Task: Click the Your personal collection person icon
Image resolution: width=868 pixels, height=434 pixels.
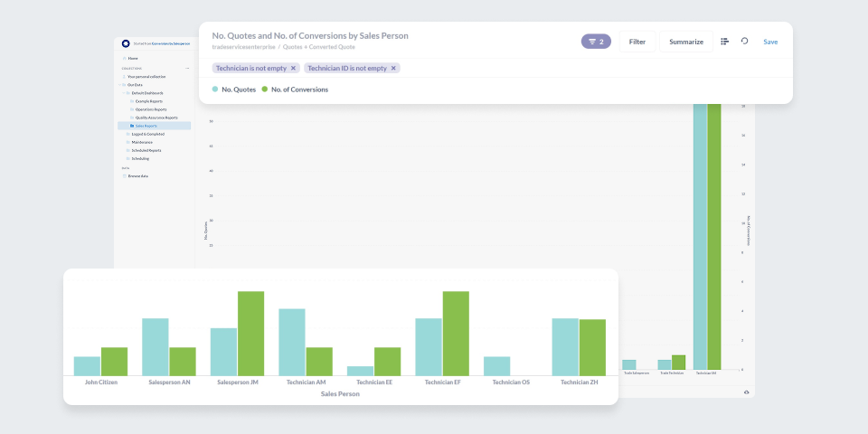Action: pos(124,76)
